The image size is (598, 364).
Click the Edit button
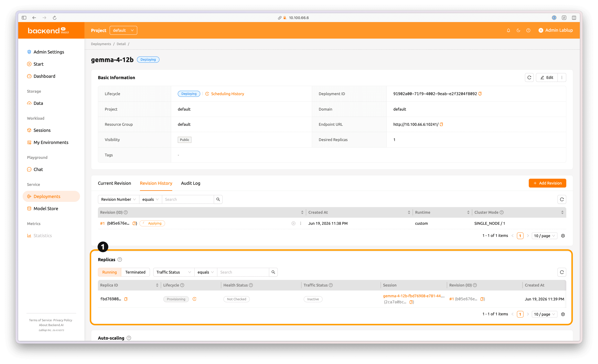pos(547,78)
